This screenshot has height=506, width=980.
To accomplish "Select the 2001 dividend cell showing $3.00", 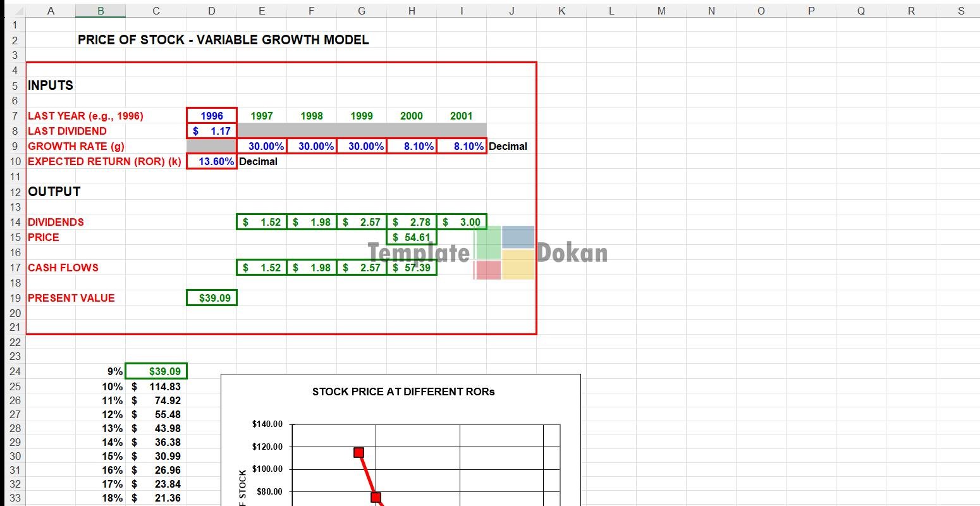I will pos(462,222).
